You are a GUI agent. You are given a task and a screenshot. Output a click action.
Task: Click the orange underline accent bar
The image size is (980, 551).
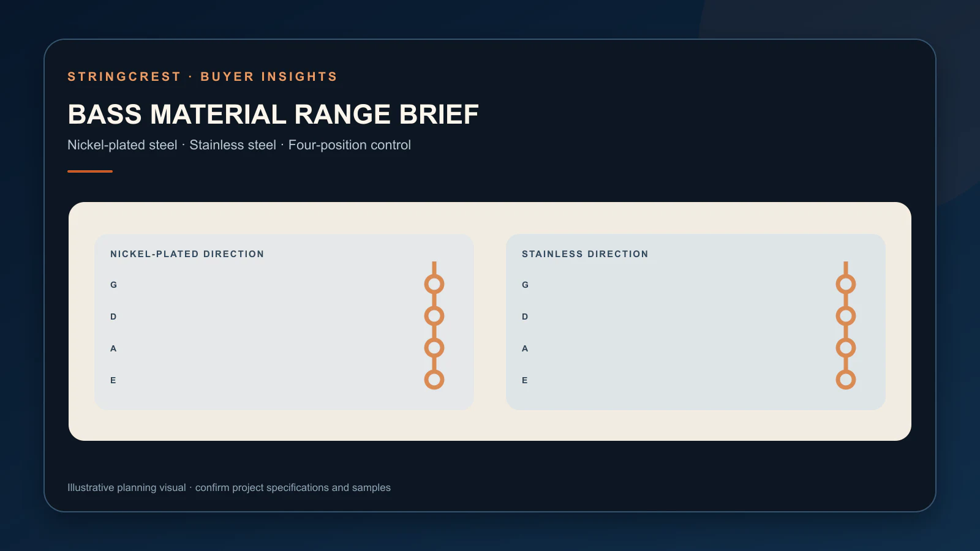[x=90, y=171]
